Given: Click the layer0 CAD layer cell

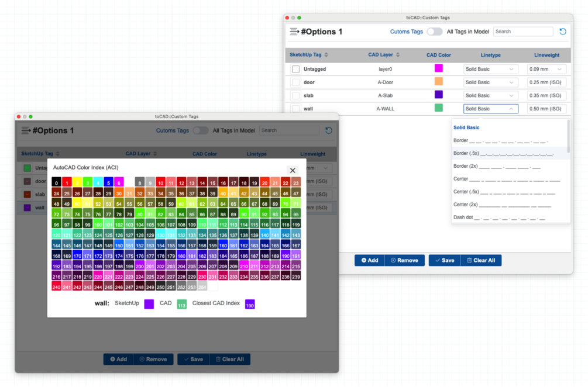Looking at the screenshot, I should click(x=385, y=70).
